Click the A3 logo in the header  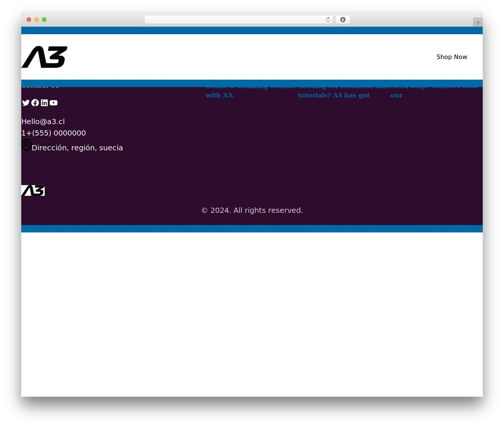click(44, 57)
